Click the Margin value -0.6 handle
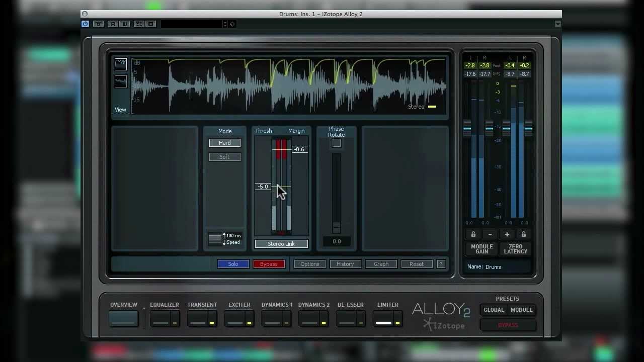The image size is (644, 362). coord(299,149)
